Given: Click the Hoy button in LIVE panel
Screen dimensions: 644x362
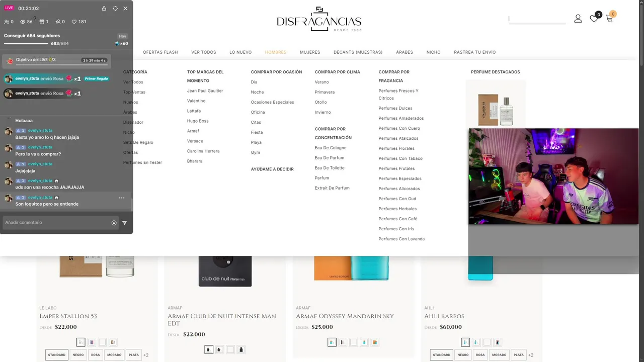Looking at the screenshot, I should pos(122,36).
